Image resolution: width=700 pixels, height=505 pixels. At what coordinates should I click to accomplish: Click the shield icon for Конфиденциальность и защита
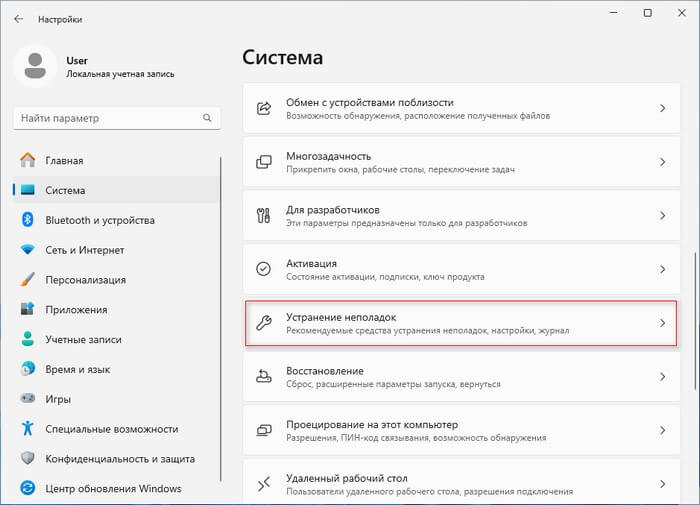27,458
